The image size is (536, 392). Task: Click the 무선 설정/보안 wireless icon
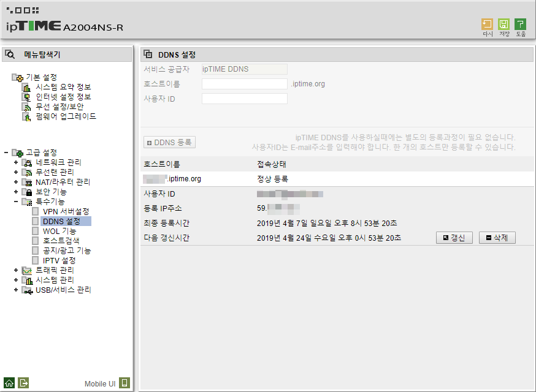(x=26, y=107)
